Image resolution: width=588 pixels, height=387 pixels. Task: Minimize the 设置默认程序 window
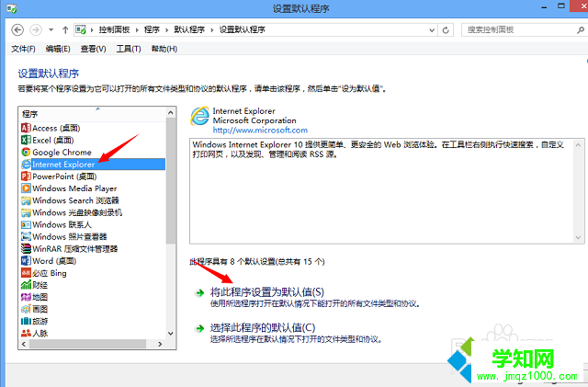pyautogui.click(x=544, y=7)
